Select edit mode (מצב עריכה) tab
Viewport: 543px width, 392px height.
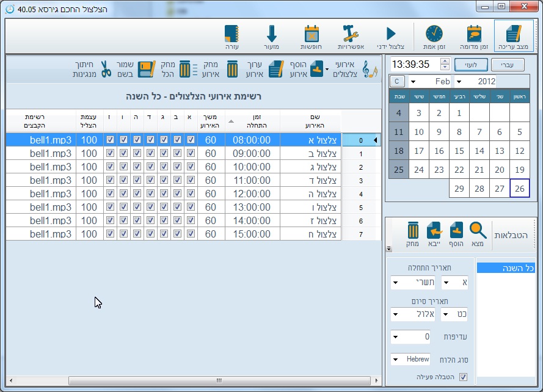coord(513,36)
